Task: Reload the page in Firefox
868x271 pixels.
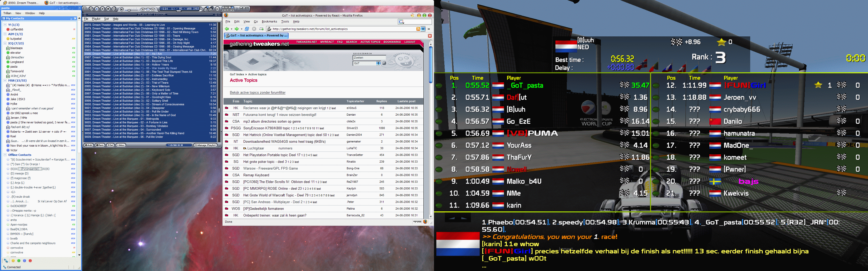Action: click(x=247, y=29)
